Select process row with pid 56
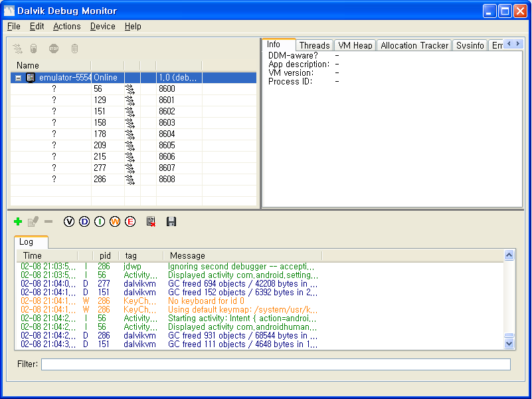532x399 pixels. click(133, 89)
